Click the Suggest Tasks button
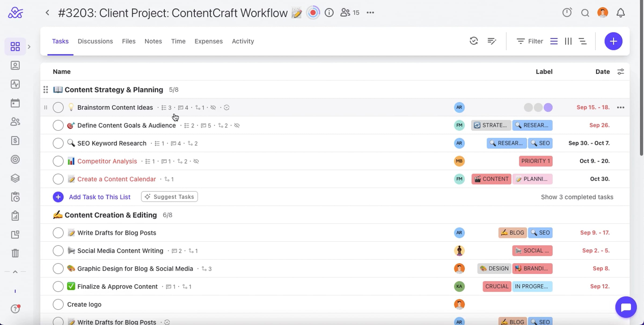This screenshot has height=325, width=644. pos(170,197)
